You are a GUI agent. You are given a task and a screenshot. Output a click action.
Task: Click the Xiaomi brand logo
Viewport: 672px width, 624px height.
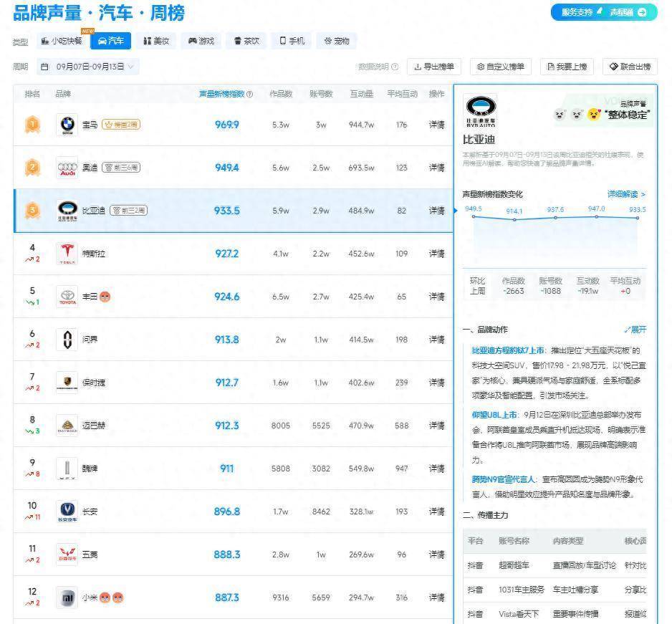[x=67, y=597]
